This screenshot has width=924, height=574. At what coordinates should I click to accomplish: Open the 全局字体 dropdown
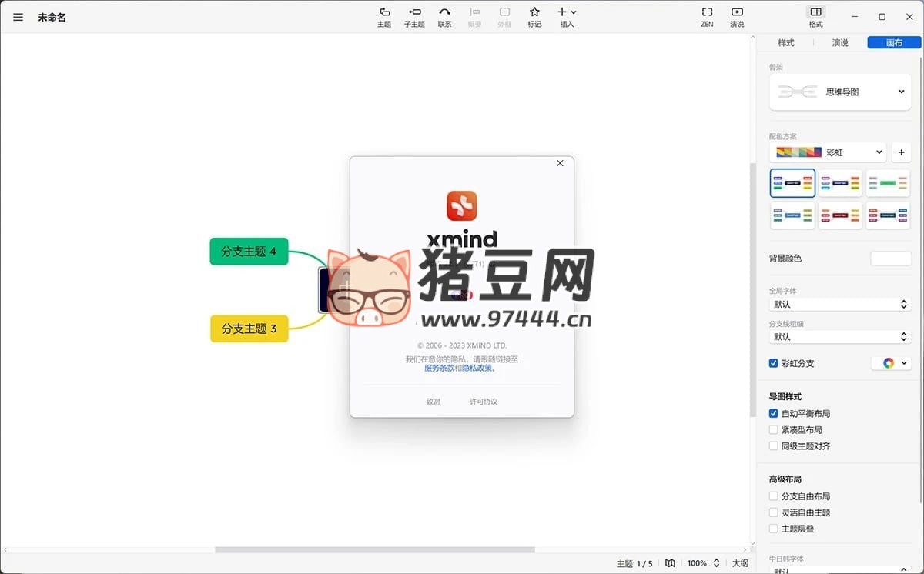(840, 305)
